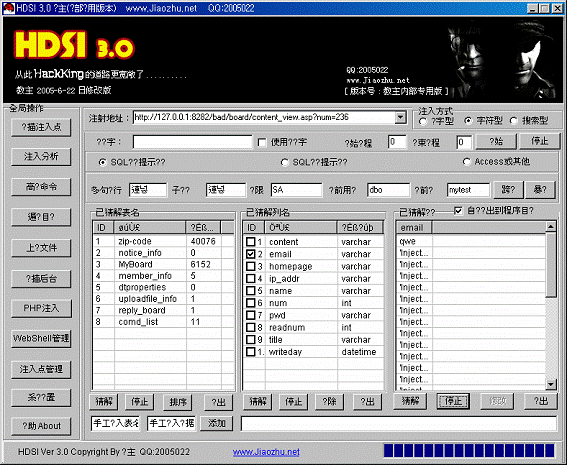Toggle the 自??出到程序目? checkbox
This screenshot has width=567, height=465.
[458, 210]
